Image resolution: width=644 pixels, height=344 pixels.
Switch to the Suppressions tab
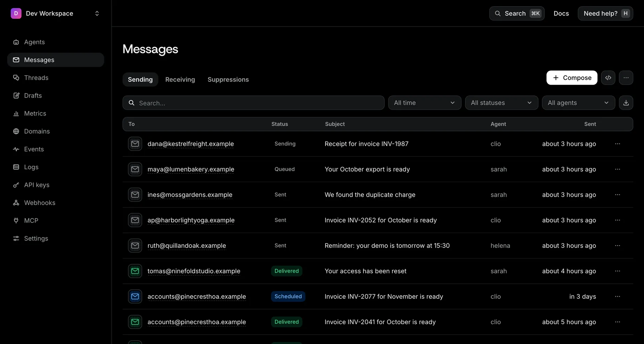228,79
